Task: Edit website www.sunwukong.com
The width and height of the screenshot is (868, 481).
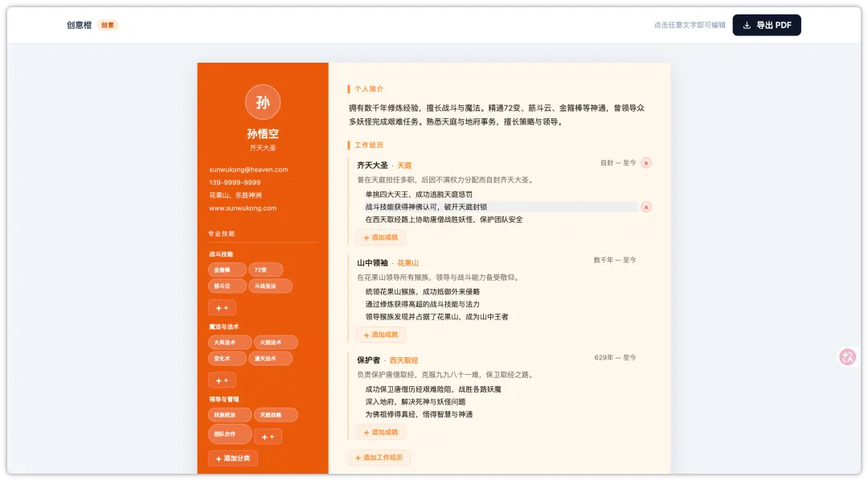Action: pos(243,208)
